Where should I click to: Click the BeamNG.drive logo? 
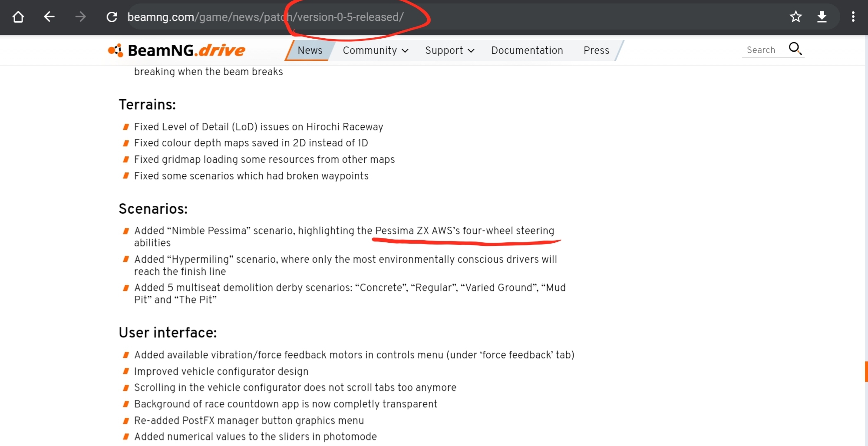point(177,50)
